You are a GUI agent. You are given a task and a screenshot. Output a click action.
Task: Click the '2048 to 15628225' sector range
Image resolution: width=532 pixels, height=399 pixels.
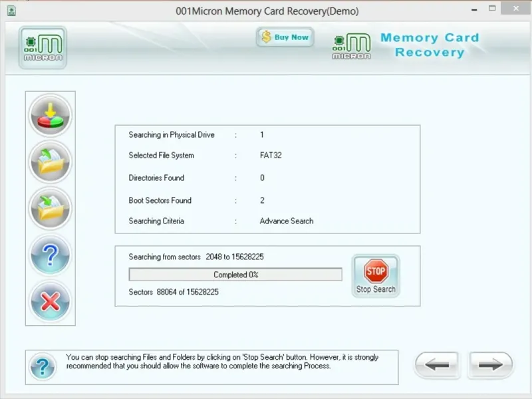[235, 257]
